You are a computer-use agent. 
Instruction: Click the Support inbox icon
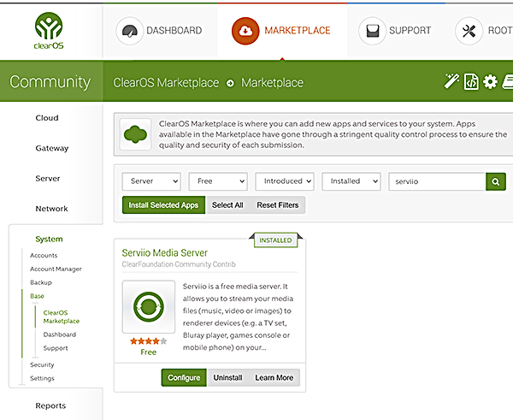tap(372, 31)
